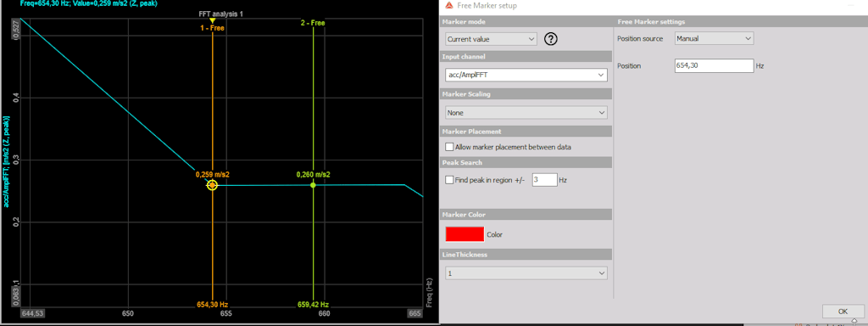Click the peak region Hz value field
The width and height of the screenshot is (868, 326).
click(x=545, y=180)
